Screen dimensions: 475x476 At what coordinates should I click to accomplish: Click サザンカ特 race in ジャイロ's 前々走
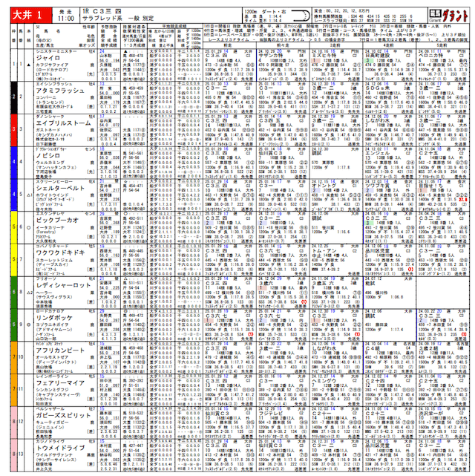pyautogui.click(x=271, y=56)
